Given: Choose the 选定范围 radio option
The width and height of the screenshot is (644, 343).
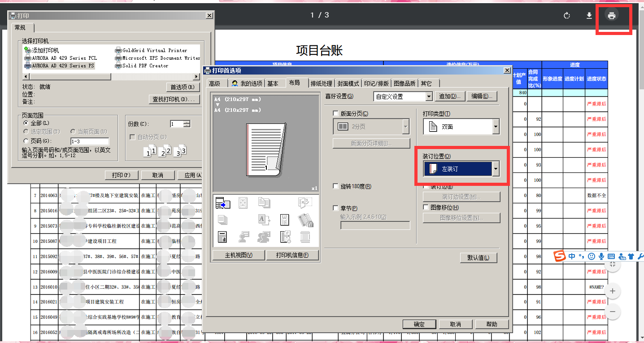Looking at the screenshot, I should click(26, 132).
